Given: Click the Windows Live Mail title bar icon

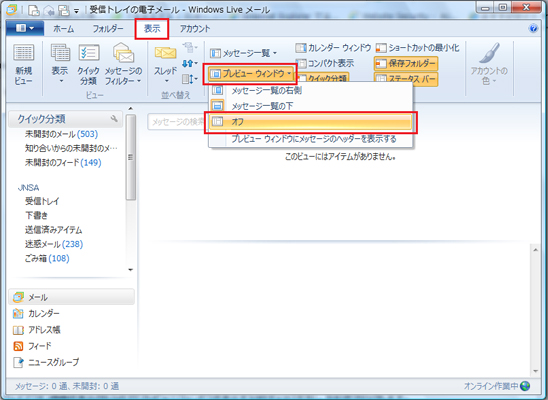Looking at the screenshot, I should (x=11, y=10).
